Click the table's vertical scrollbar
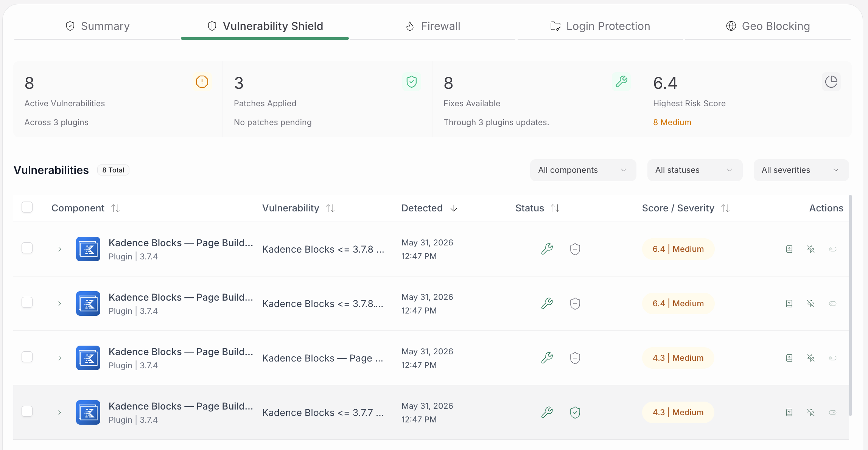 pyautogui.click(x=850, y=306)
